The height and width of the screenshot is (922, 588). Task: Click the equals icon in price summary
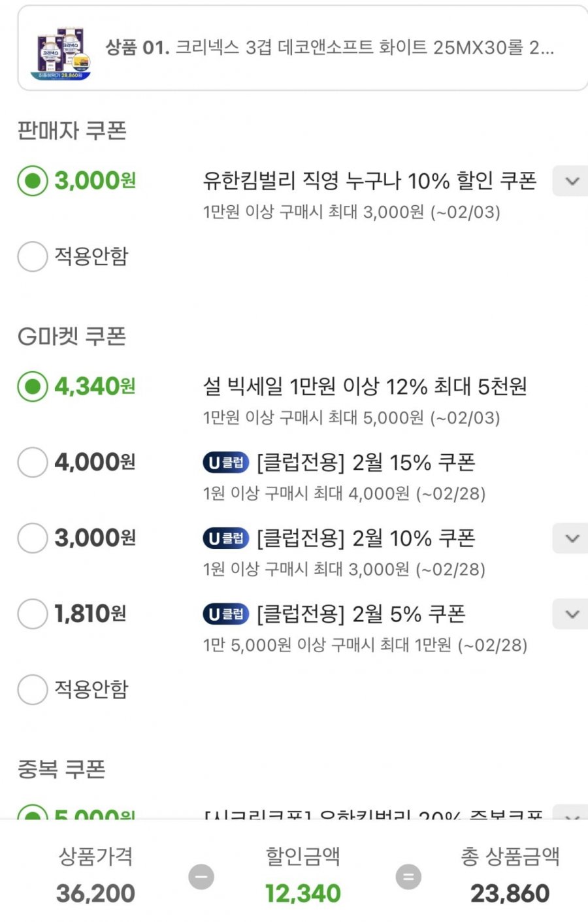pyautogui.click(x=408, y=876)
